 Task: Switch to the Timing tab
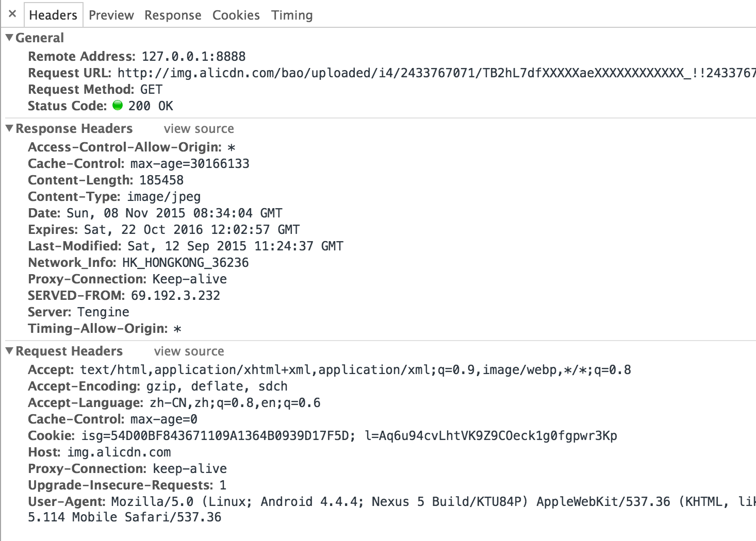(x=292, y=15)
